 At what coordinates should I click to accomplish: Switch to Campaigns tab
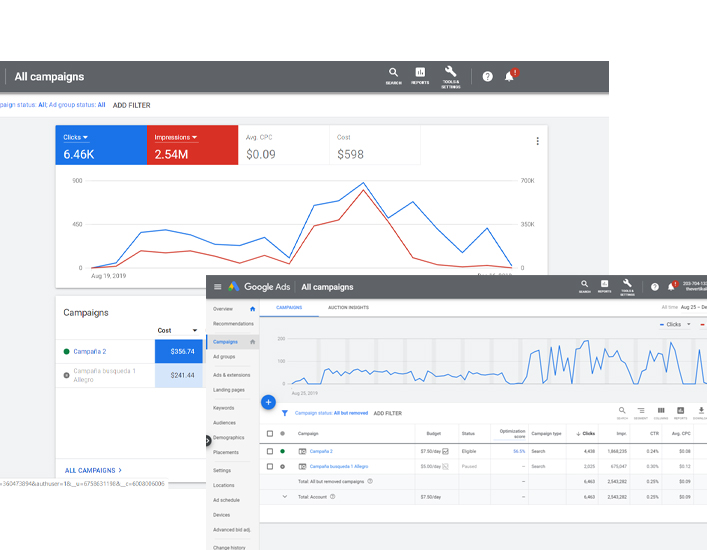pos(289,307)
